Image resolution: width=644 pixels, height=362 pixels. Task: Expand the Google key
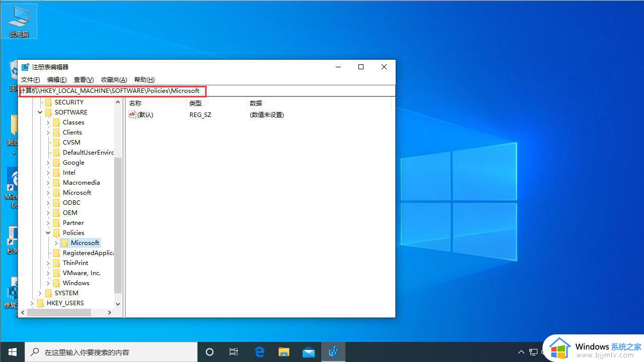(48, 163)
